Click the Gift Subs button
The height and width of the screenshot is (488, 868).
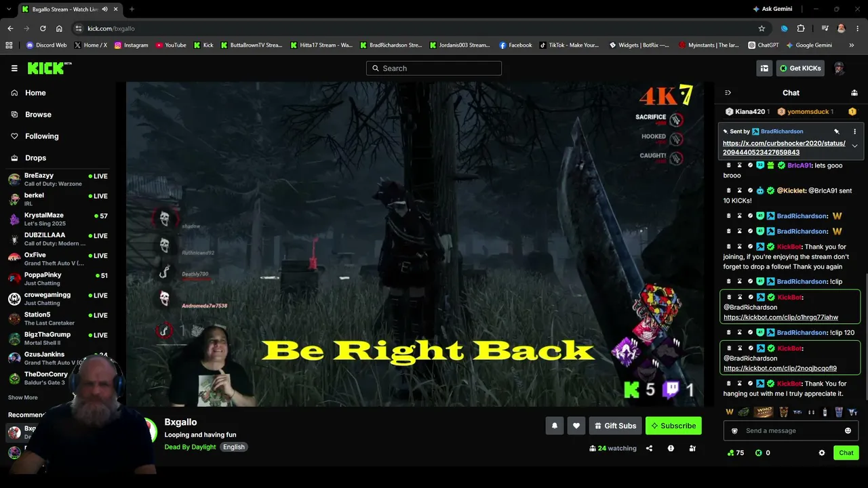[615, 426]
